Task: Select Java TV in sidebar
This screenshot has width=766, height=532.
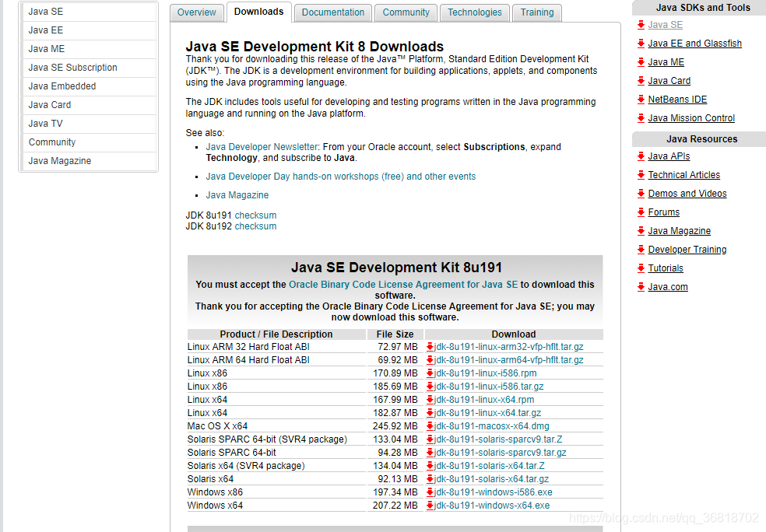Action: pyautogui.click(x=89, y=124)
